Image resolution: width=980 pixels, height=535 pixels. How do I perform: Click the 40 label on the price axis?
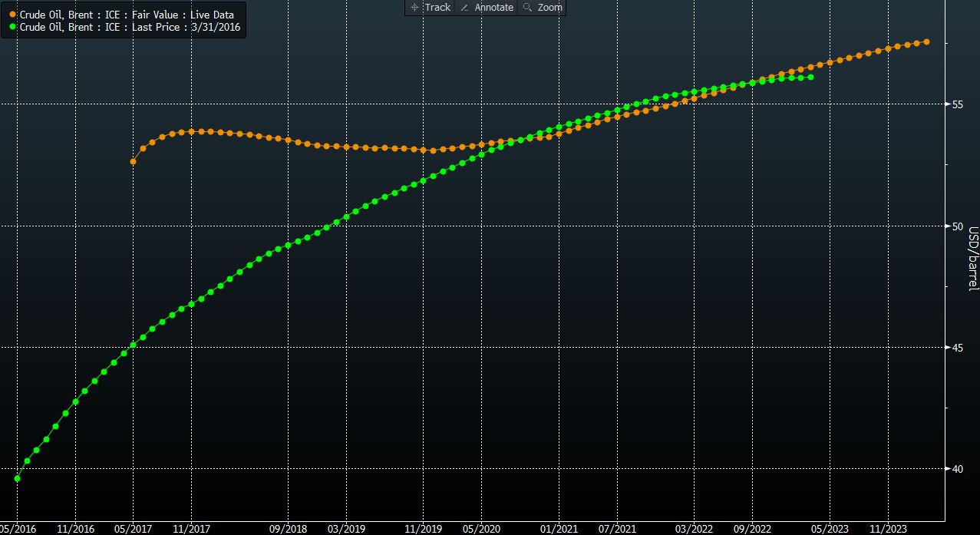957,468
